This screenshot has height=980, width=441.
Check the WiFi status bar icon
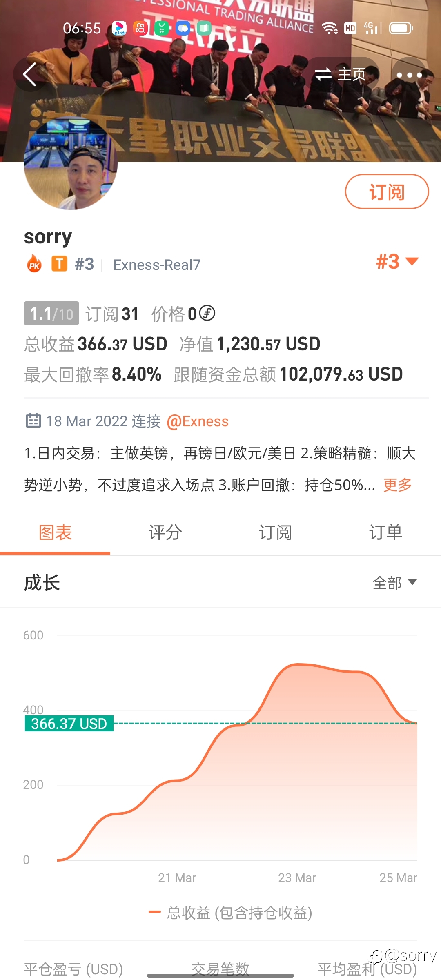330,28
